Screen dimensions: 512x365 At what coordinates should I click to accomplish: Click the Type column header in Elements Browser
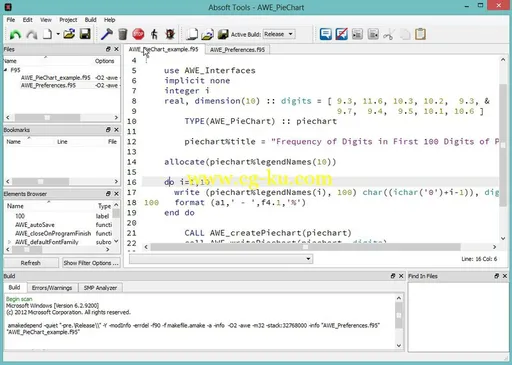pos(104,206)
